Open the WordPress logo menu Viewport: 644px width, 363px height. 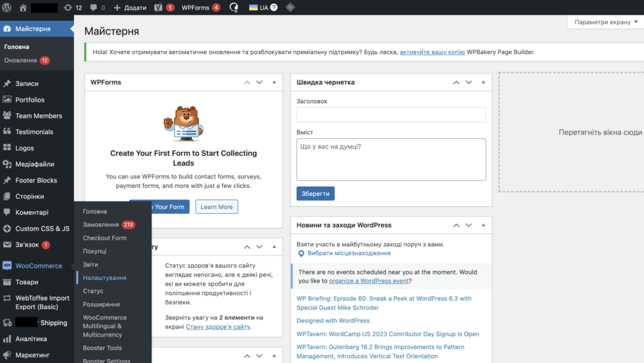[6, 7]
